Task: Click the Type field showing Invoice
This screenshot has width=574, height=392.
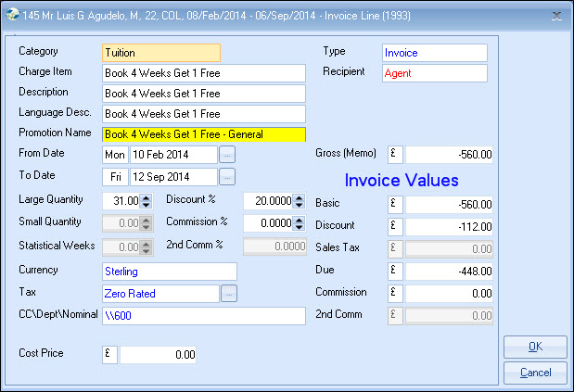Action: pos(434,53)
